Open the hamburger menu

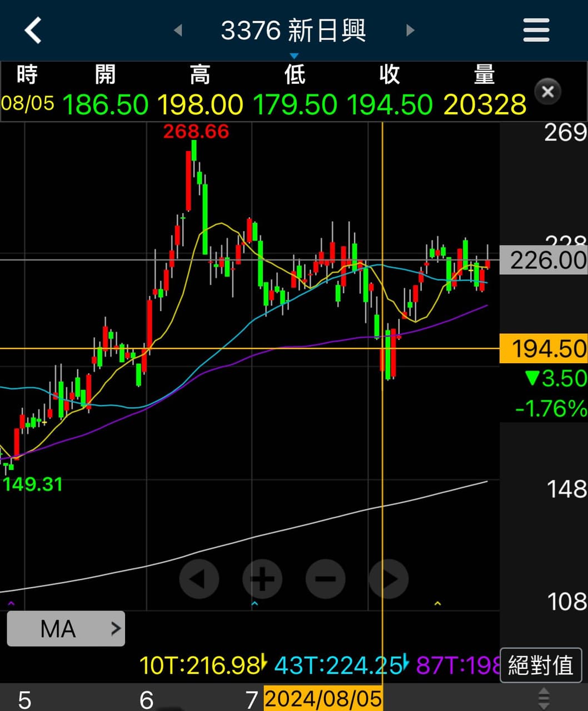tap(536, 30)
